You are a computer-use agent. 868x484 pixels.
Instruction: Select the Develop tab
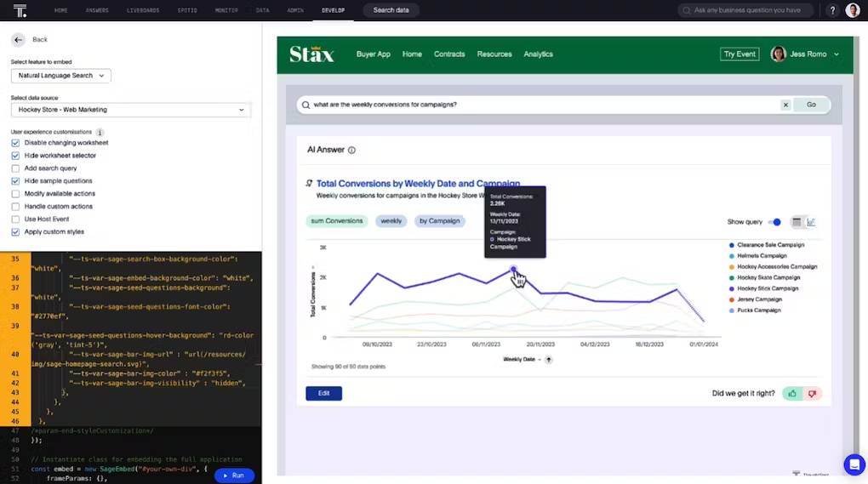point(334,10)
